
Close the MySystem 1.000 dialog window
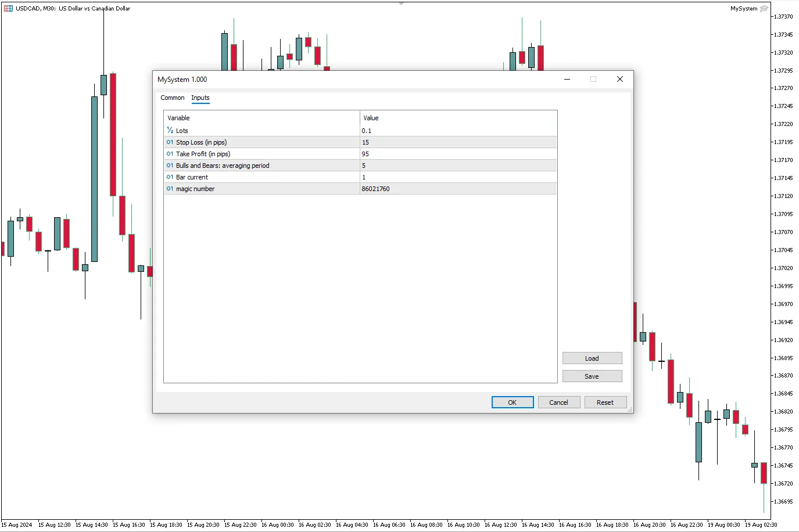[x=619, y=80]
